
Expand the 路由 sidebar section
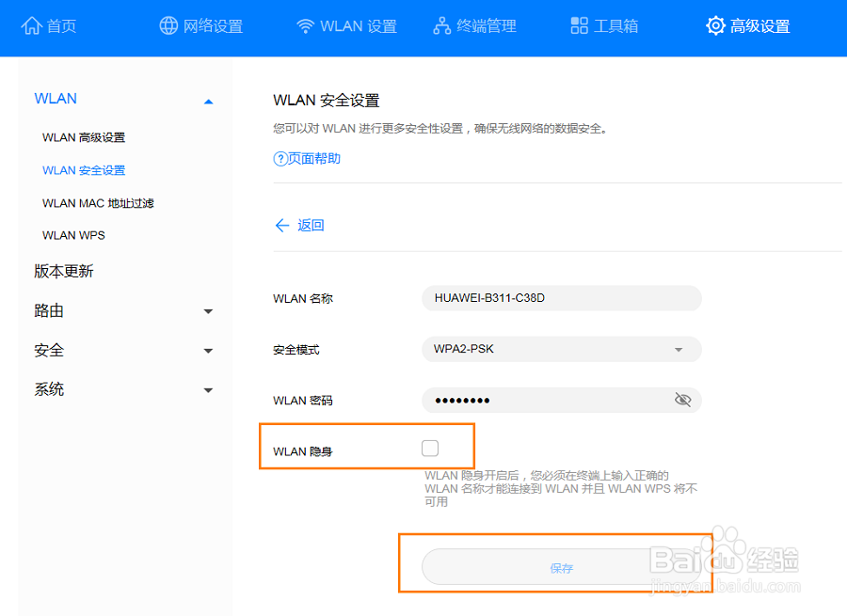pyautogui.click(x=208, y=310)
